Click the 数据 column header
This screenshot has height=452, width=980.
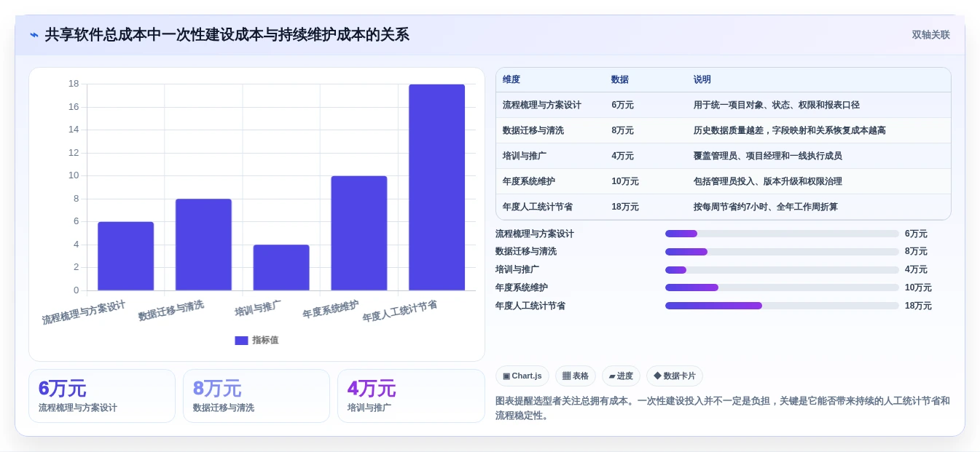coord(620,80)
